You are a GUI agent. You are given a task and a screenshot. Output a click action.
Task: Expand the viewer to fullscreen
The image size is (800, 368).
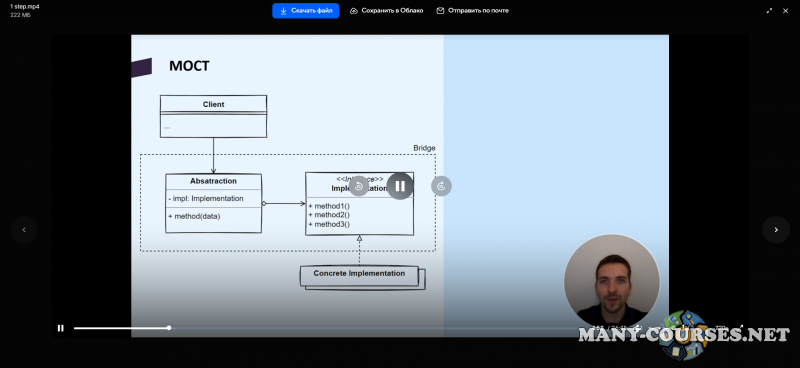click(x=769, y=11)
